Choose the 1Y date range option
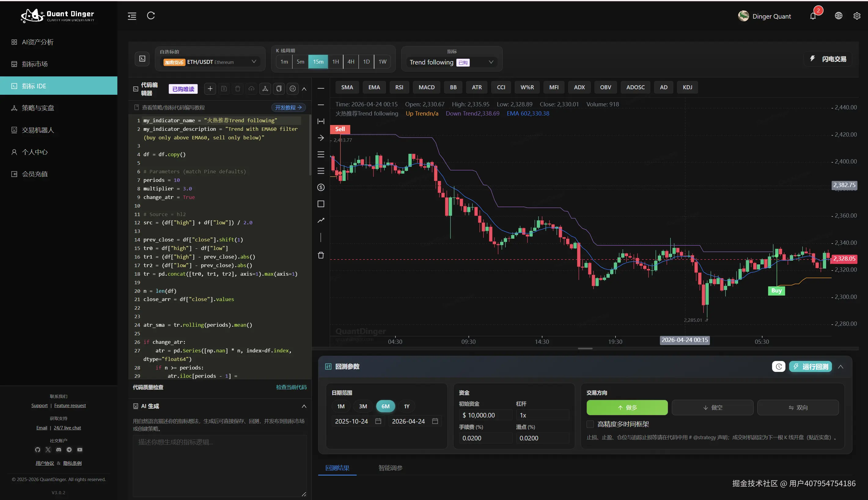Image resolution: width=868 pixels, height=500 pixels. pos(406,406)
